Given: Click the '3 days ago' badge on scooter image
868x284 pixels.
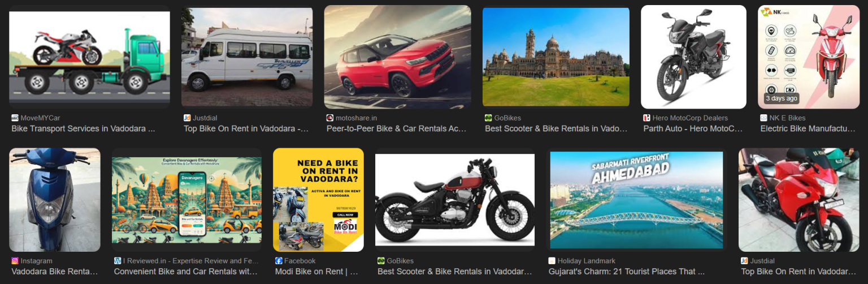Looking at the screenshot, I should click(782, 98).
